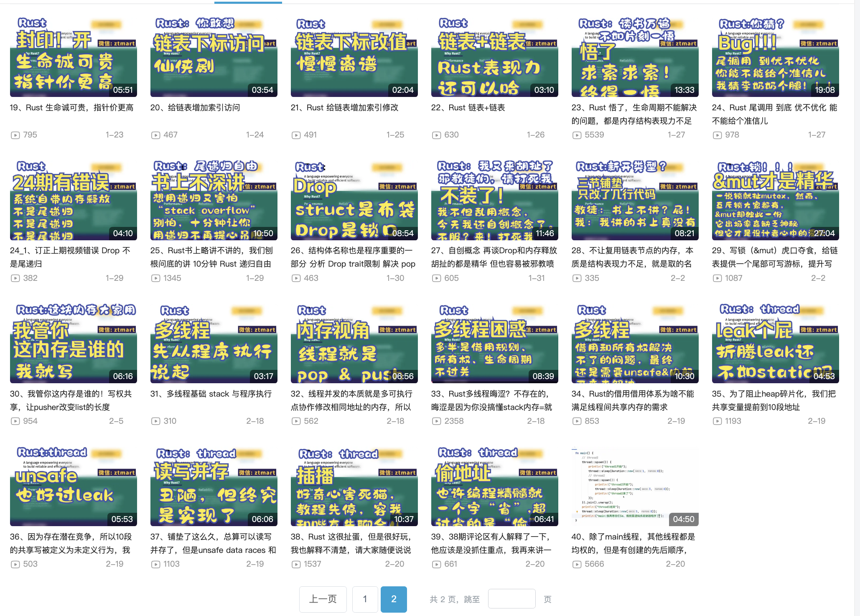Click play-count icon beside 1087 plays
The height and width of the screenshot is (616, 860).
717,278
